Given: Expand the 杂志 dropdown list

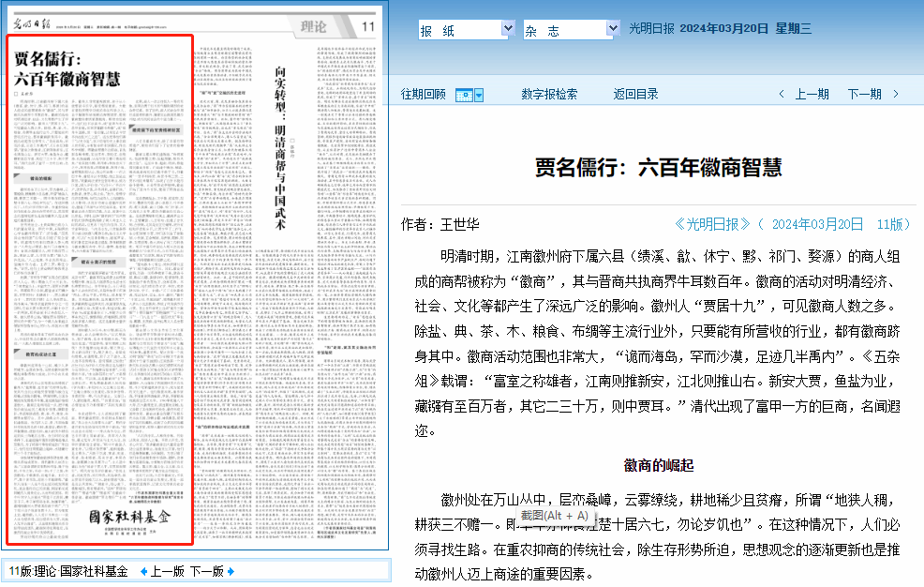Looking at the screenshot, I should point(613,30).
